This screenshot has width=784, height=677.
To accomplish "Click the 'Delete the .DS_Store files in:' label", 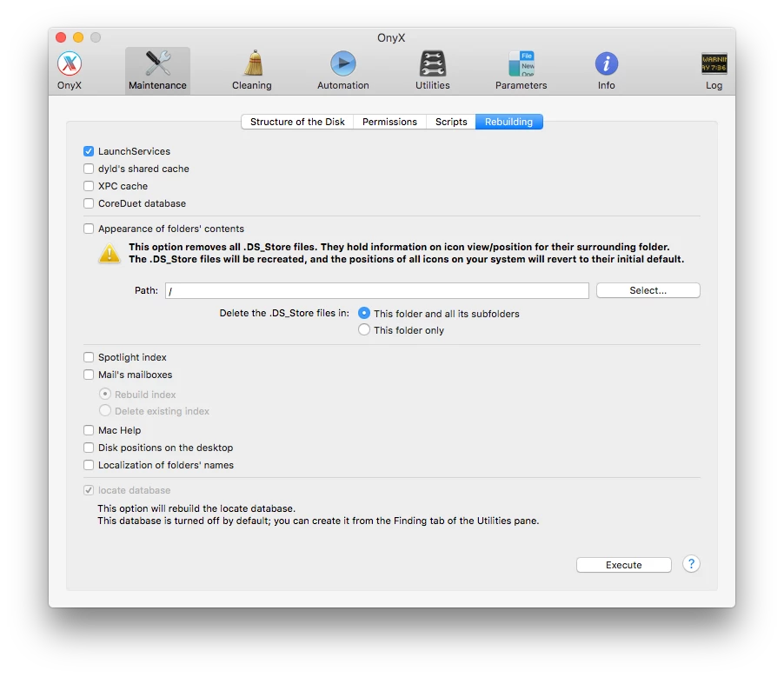I will (284, 313).
